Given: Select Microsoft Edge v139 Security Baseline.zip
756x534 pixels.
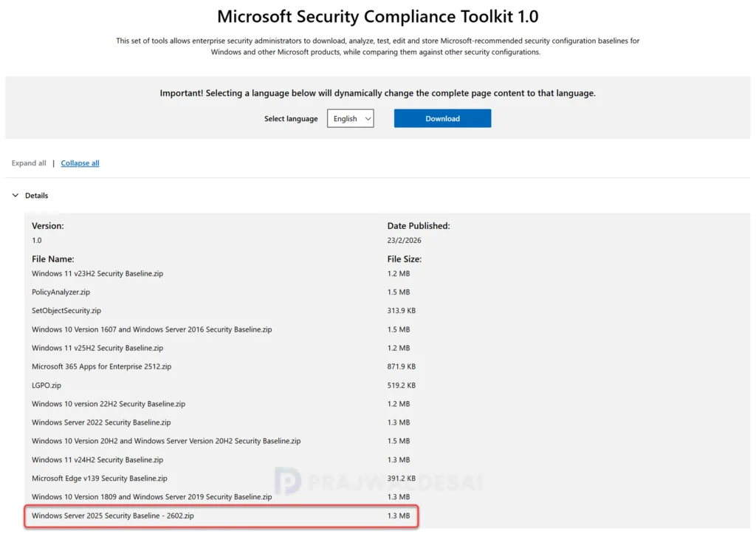Looking at the screenshot, I should coord(100,479).
